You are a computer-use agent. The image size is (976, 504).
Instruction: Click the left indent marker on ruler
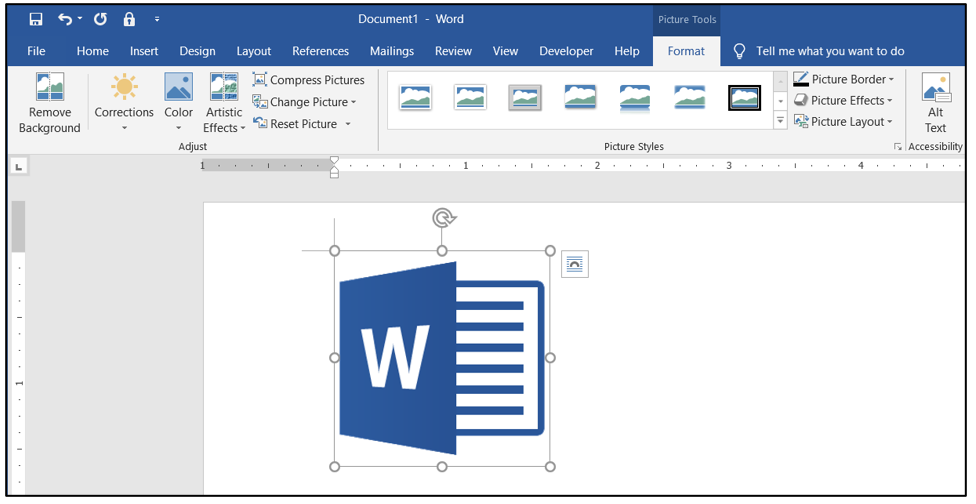coord(334,174)
